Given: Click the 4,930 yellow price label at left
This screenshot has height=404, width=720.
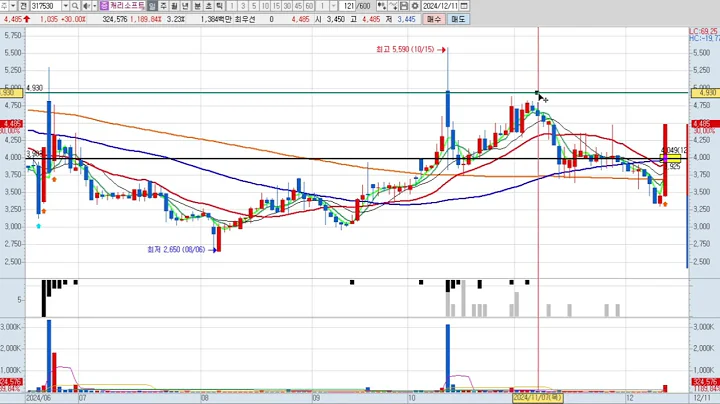Looking at the screenshot, I should pyautogui.click(x=11, y=93).
